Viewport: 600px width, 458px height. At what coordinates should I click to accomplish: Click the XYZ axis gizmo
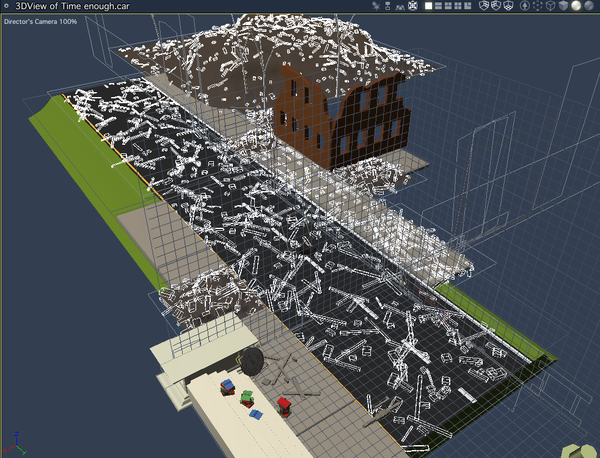click(15, 443)
